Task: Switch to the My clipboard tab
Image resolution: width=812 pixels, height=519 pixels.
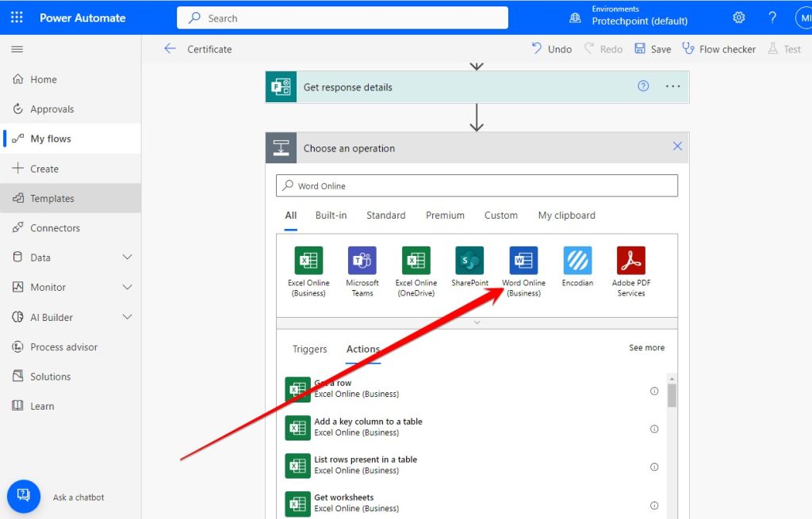Action: pos(566,216)
